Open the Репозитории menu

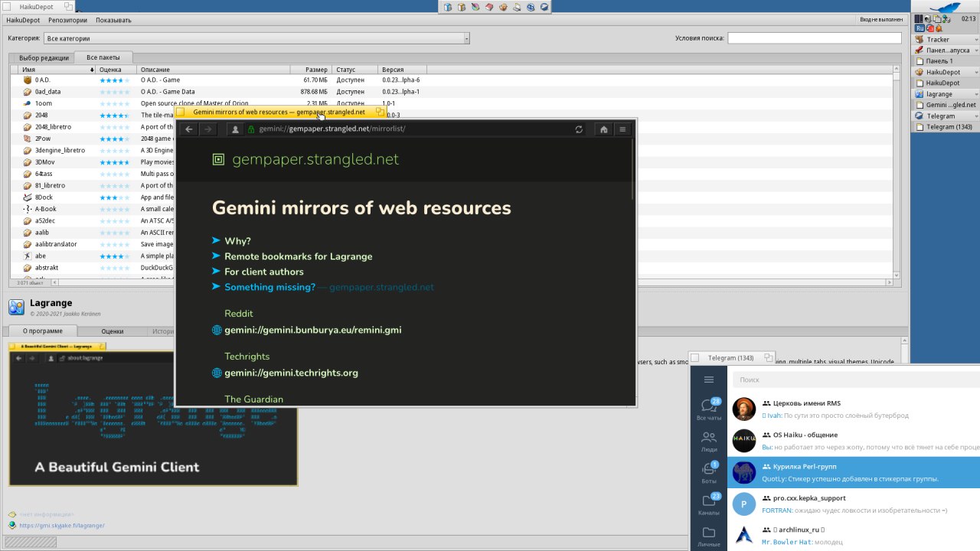pos(68,20)
